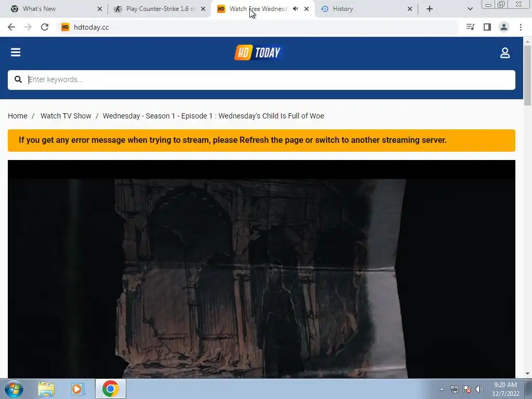Open Windows Explorer from the taskbar
This screenshot has height=399, width=532.
(46, 389)
